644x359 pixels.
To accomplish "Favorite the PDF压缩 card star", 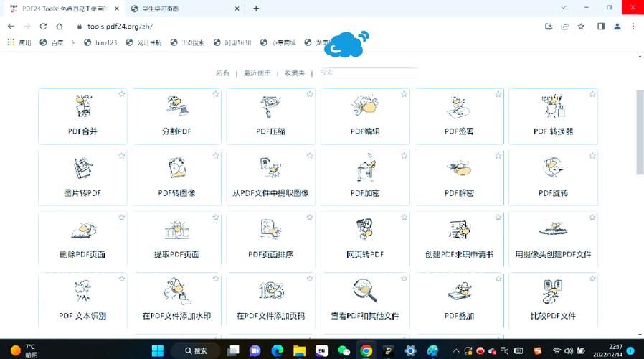I will (x=310, y=94).
